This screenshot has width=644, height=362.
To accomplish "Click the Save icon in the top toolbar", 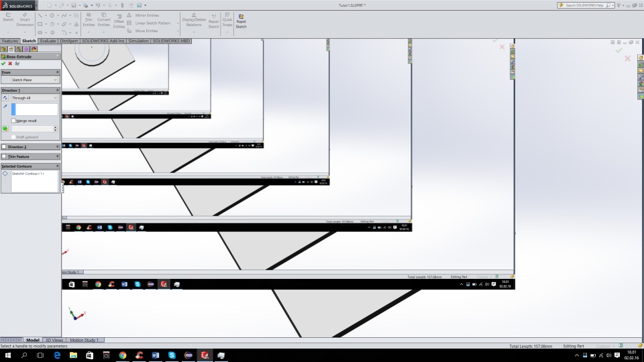I will (x=74, y=5).
